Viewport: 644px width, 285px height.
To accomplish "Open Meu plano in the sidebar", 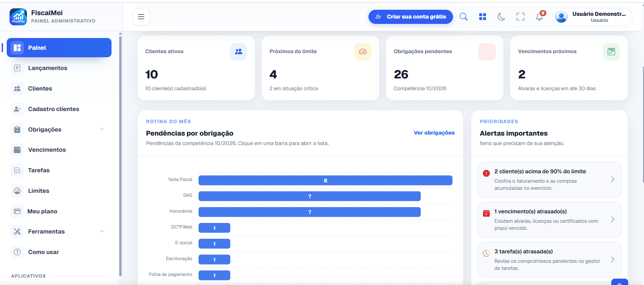I will (59, 211).
